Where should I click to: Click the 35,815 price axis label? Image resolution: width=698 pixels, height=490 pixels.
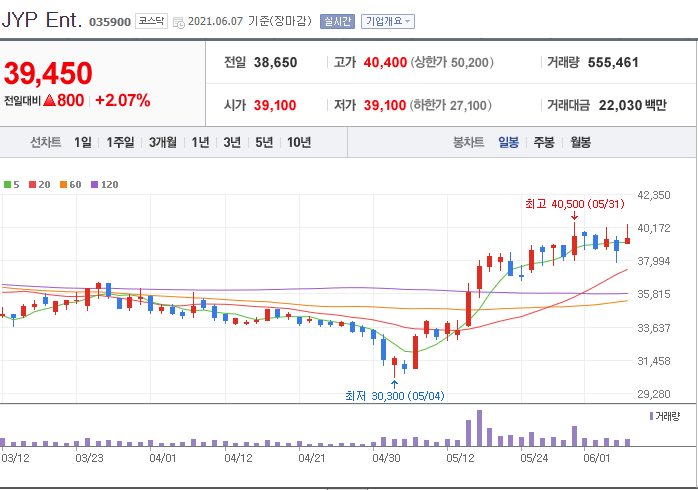[653, 294]
